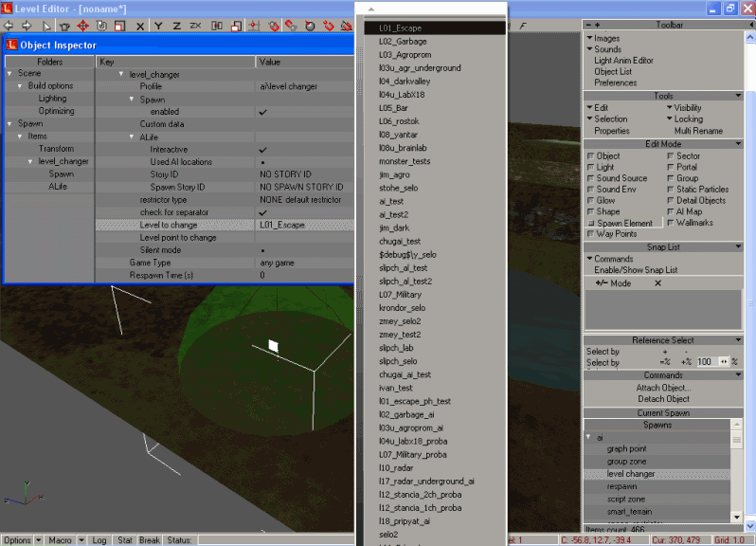Enable Portal edit mode
This screenshot has width=756, height=546.
point(682,167)
